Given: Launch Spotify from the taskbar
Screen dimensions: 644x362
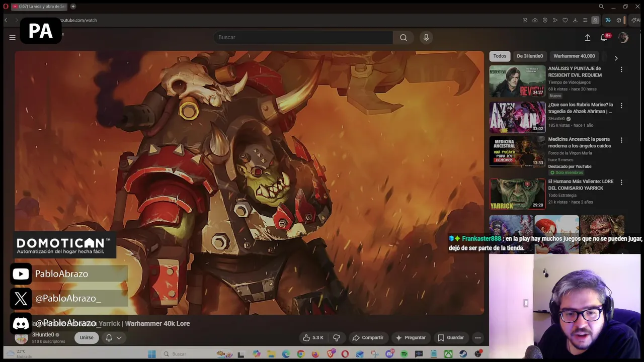Looking at the screenshot, I should 405,354.
